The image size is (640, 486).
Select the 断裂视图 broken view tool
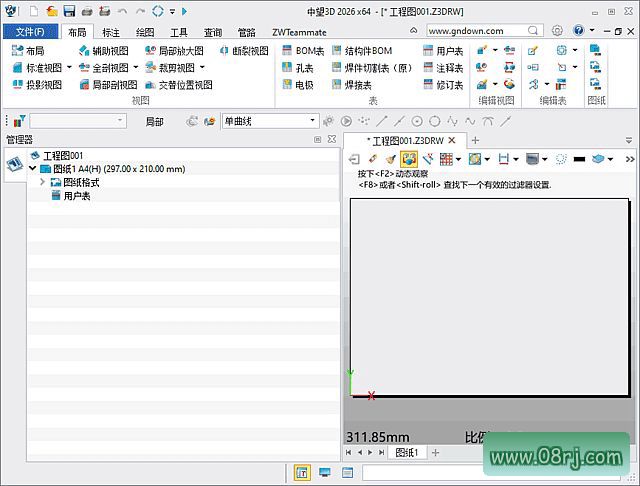244,51
